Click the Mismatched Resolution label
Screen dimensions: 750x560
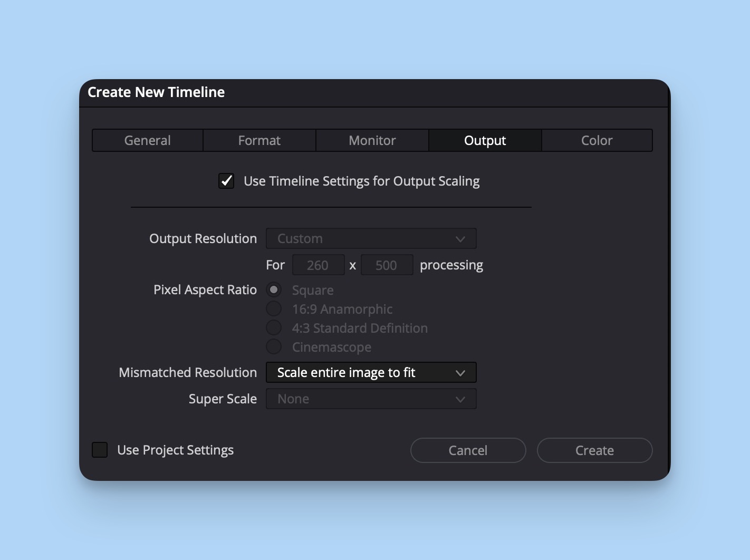pyautogui.click(x=188, y=372)
